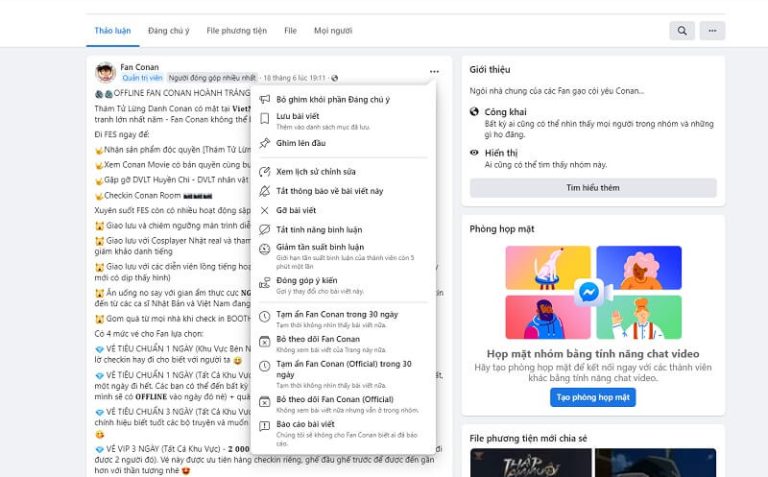Screen dimensions: 768x477
Task: Click the File phương tiện mới chia sẻ heading
Action: click(x=528, y=438)
